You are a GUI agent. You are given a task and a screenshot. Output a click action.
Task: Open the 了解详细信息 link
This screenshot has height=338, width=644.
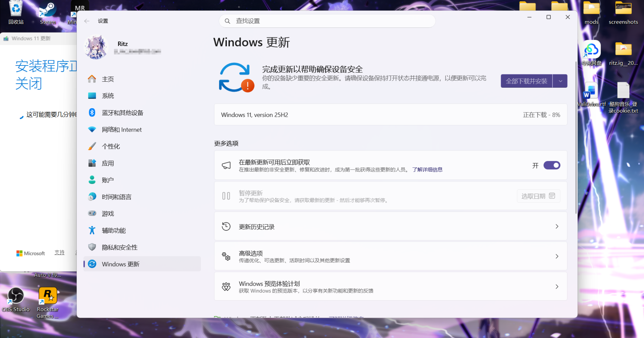427,170
